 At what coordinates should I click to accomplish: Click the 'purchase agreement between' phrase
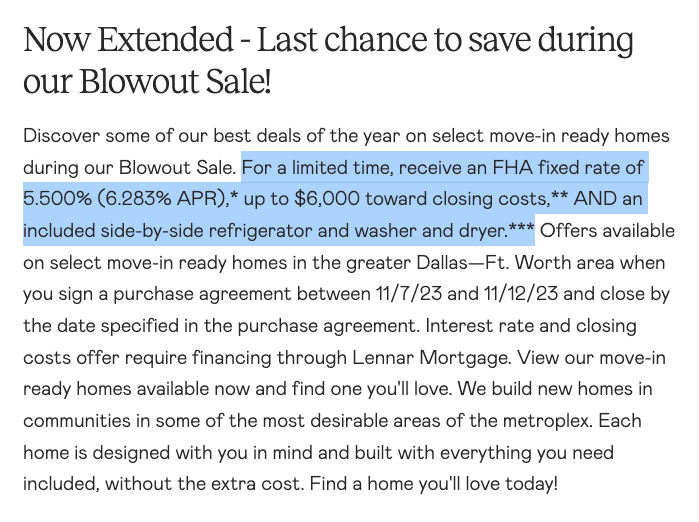click(x=242, y=295)
